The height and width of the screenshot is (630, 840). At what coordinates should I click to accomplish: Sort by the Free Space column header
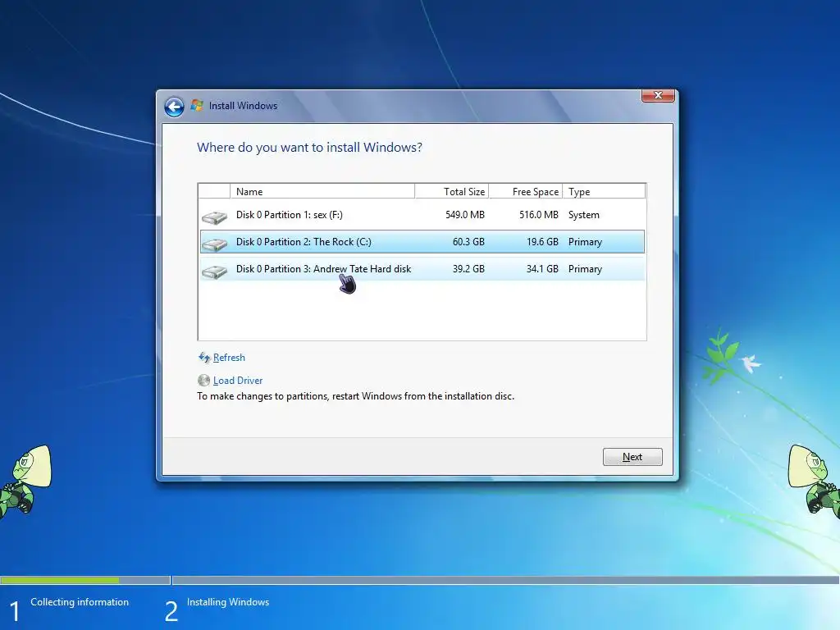point(526,191)
